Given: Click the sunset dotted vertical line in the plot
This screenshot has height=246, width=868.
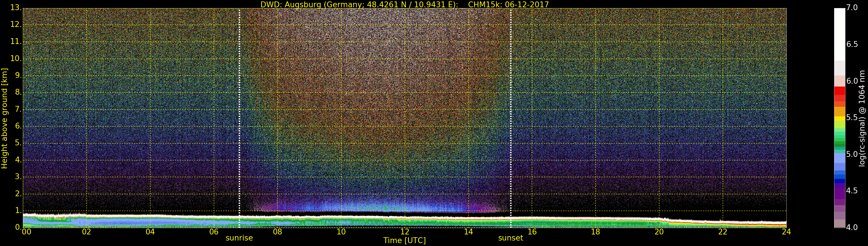Looking at the screenshot, I should [x=511, y=118].
